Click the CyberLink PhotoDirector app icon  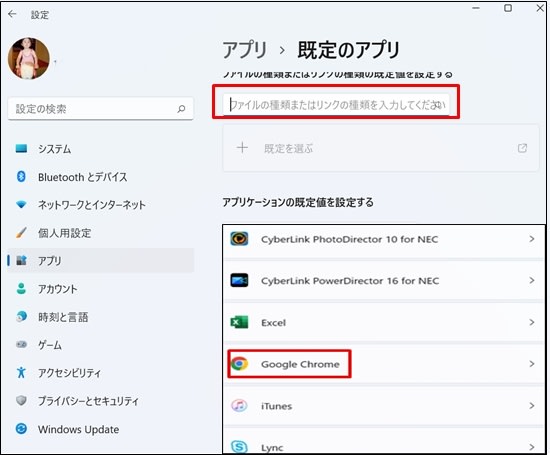(x=239, y=239)
